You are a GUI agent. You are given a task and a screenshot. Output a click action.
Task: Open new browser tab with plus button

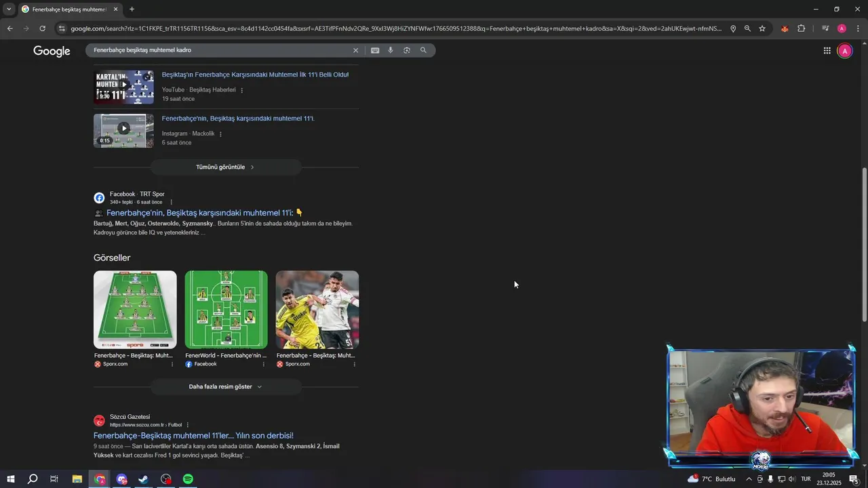(132, 9)
